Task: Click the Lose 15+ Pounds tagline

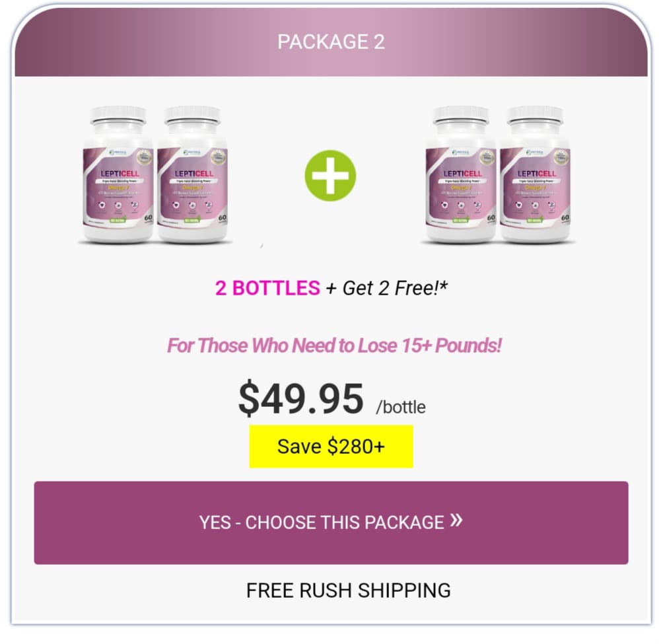Action: (x=334, y=345)
